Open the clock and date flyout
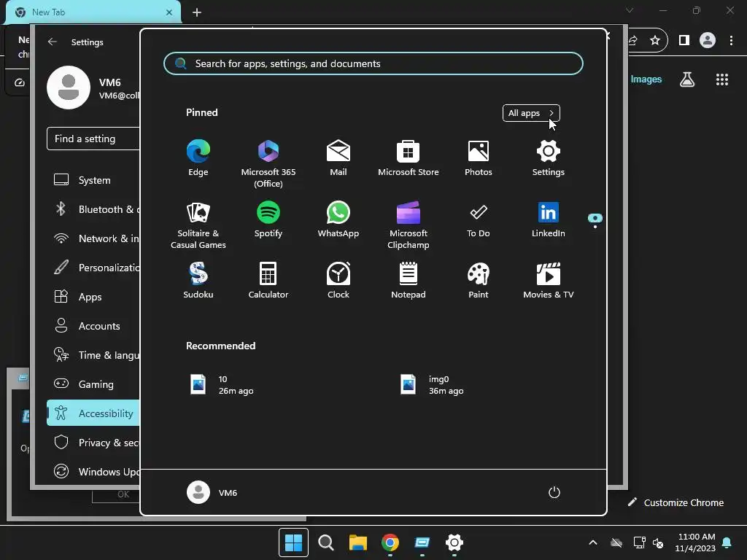 [695, 542]
